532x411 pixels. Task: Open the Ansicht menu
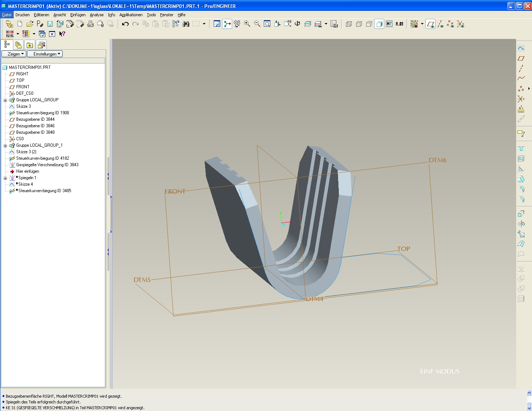60,15
